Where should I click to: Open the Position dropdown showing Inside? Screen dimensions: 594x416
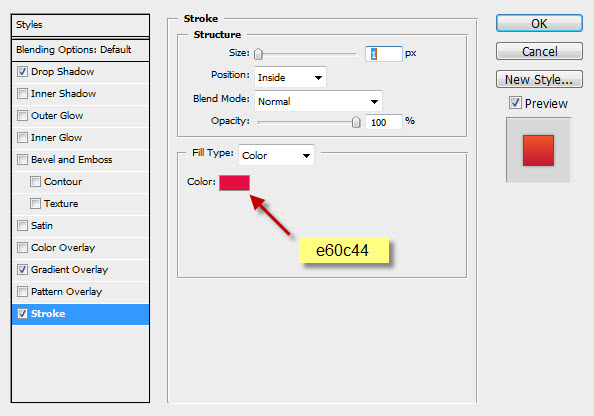(290, 77)
